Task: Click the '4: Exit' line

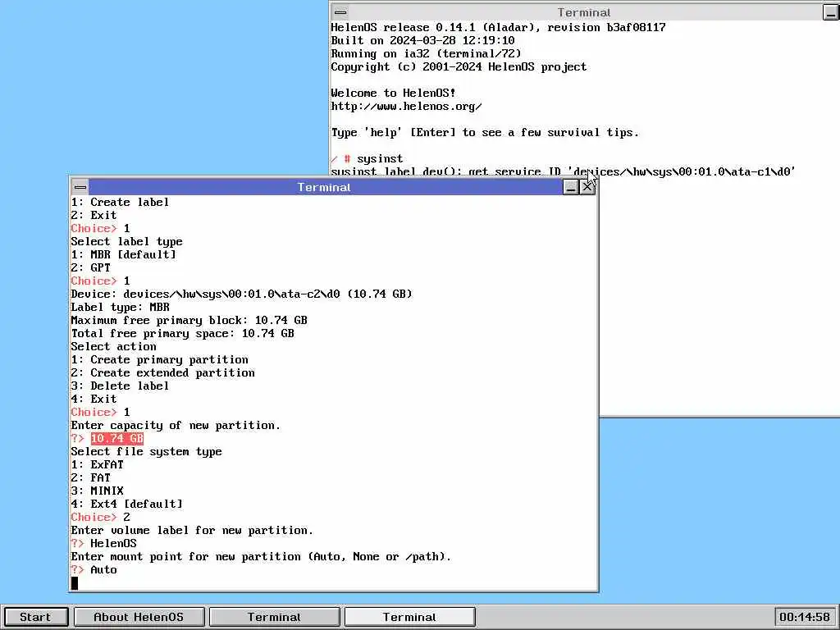Action: pos(94,399)
